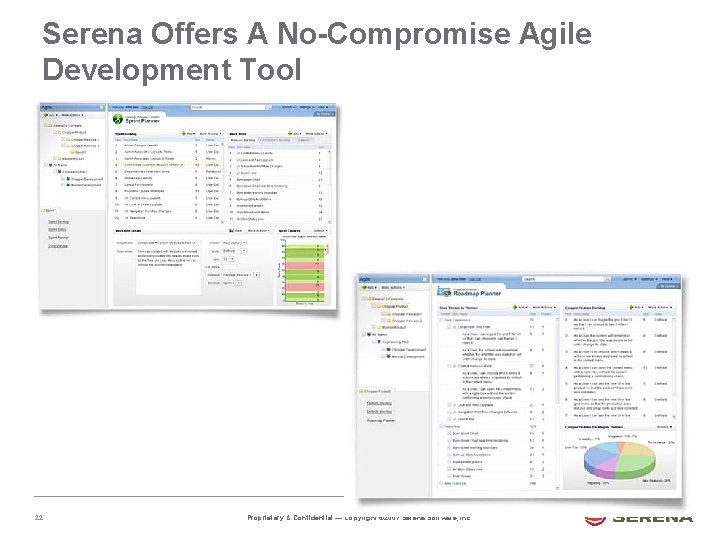Click Add icon in Chopper Feature Backlog panel
Screen dimensions: 720x540
631,307
